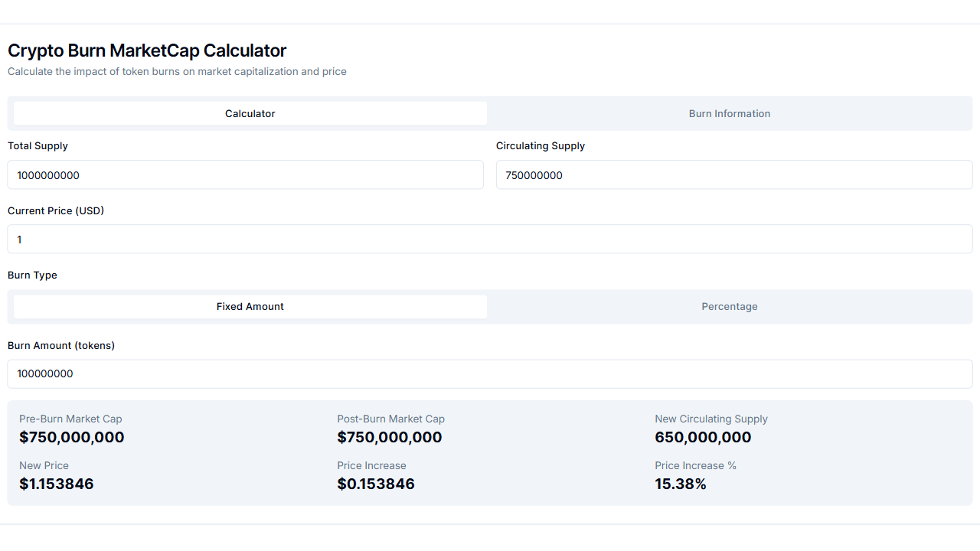Choose Percentage as the burn type
980x551 pixels.
click(729, 306)
